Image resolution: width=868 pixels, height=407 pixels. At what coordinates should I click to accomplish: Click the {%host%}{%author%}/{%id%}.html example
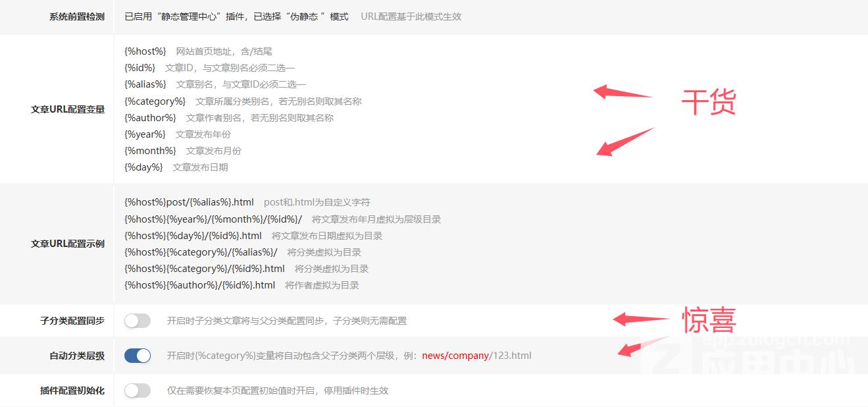199,285
